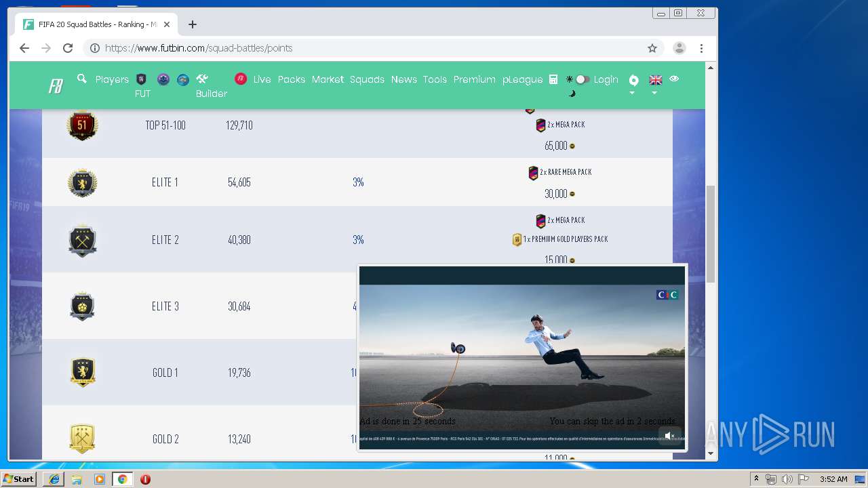The height and width of the screenshot is (488, 868).
Task: Select the 54,605 points value
Action: 239,182
